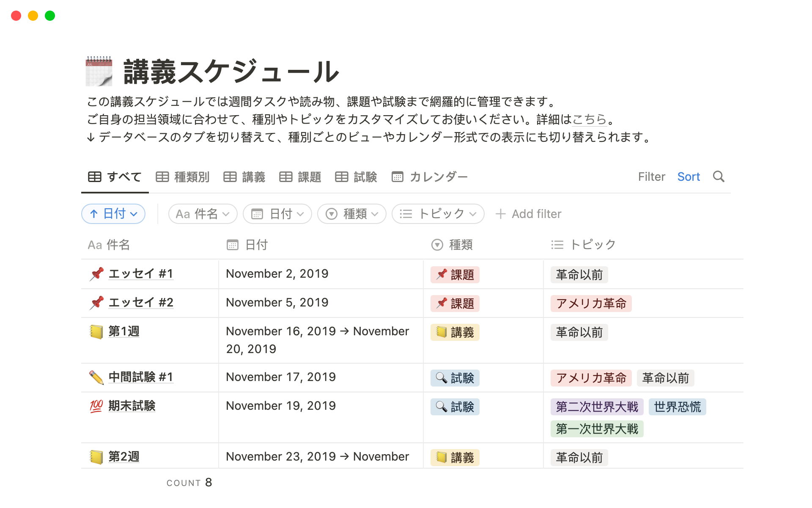Click calendar icon in 日付 column header
Screen dimensions: 812x508
(233, 245)
